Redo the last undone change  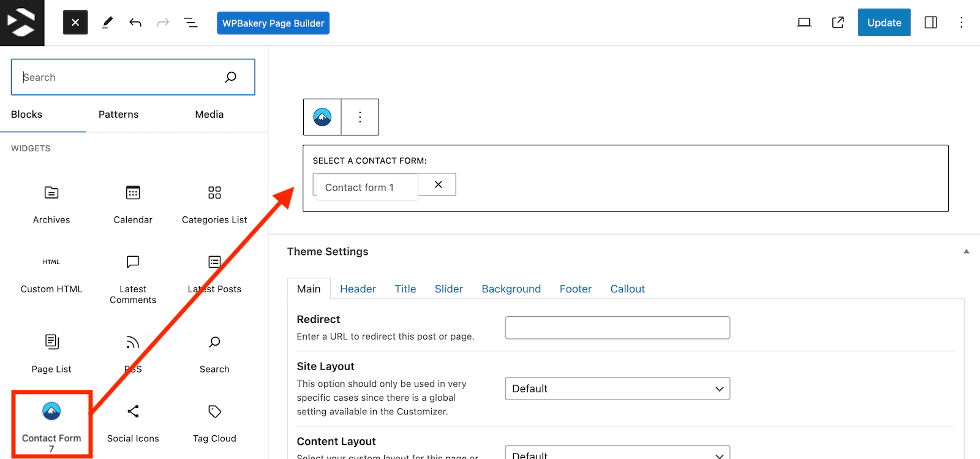pyautogui.click(x=163, y=23)
